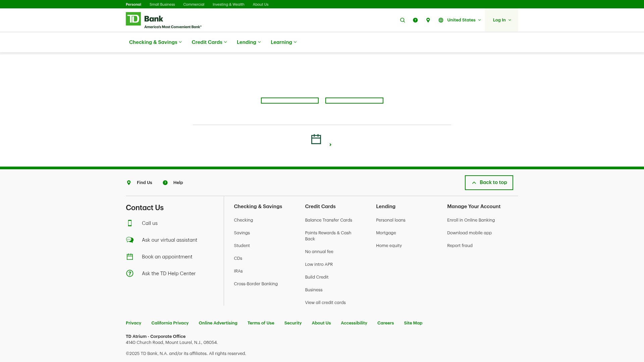Screen dimensions: 644x362
Task: Expand the Lending nav dropdown
Action: [x=249, y=42]
